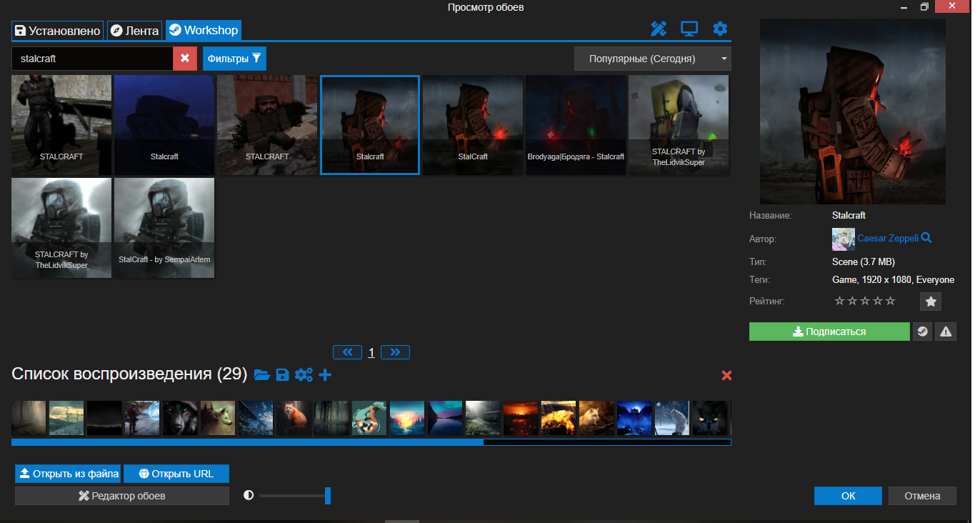Screen dimensions: 980x523
Task: Rate wallpaper with the fifth star
Action: pyautogui.click(x=890, y=301)
